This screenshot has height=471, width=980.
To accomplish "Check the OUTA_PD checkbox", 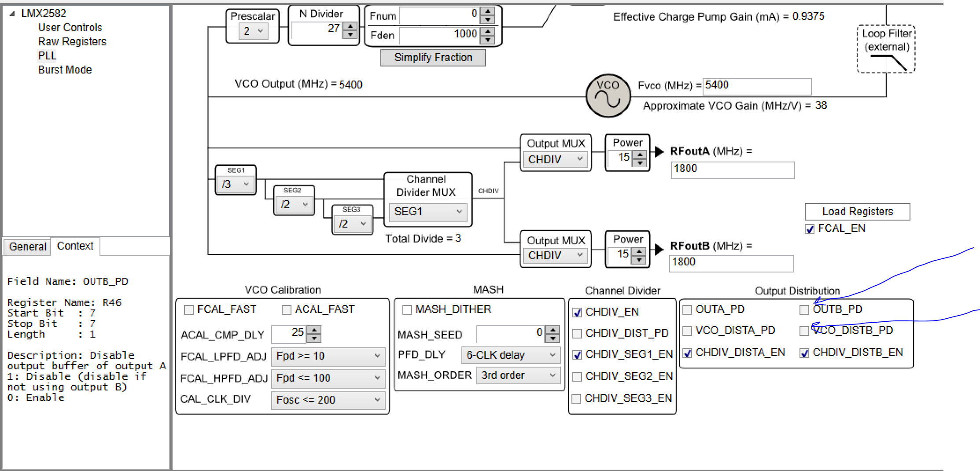I will [x=687, y=310].
